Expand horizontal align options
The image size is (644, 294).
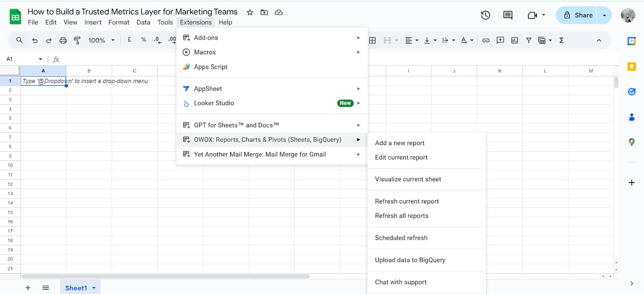coord(416,41)
